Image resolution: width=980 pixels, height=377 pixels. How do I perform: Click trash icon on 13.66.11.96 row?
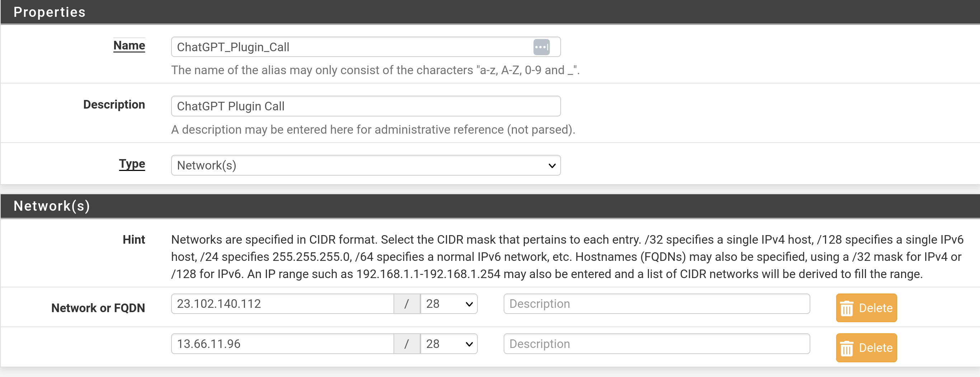pos(847,348)
